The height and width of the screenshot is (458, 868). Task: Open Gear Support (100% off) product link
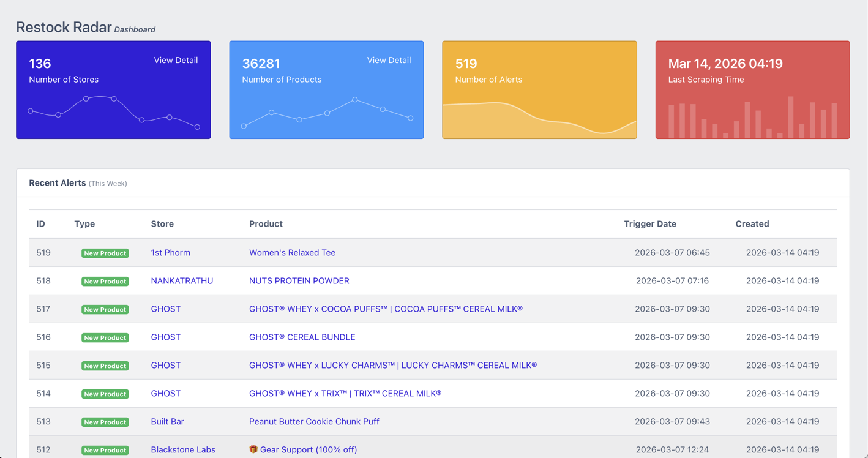(309, 449)
